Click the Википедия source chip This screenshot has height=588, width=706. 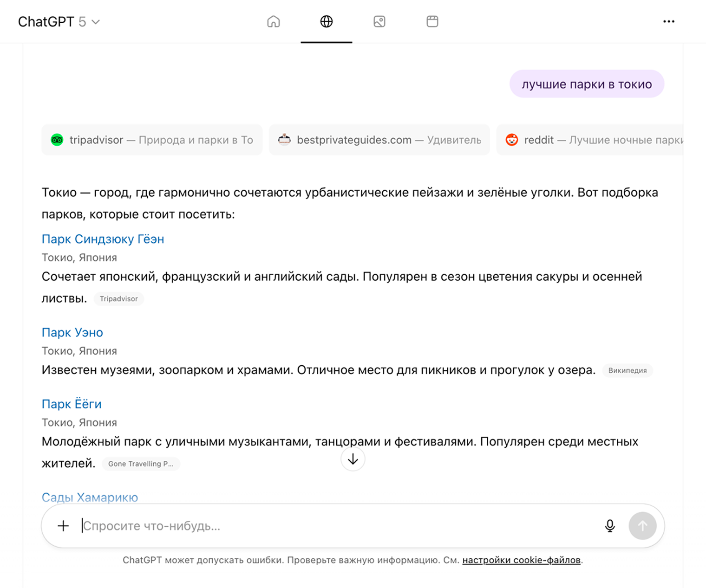[628, 370]
